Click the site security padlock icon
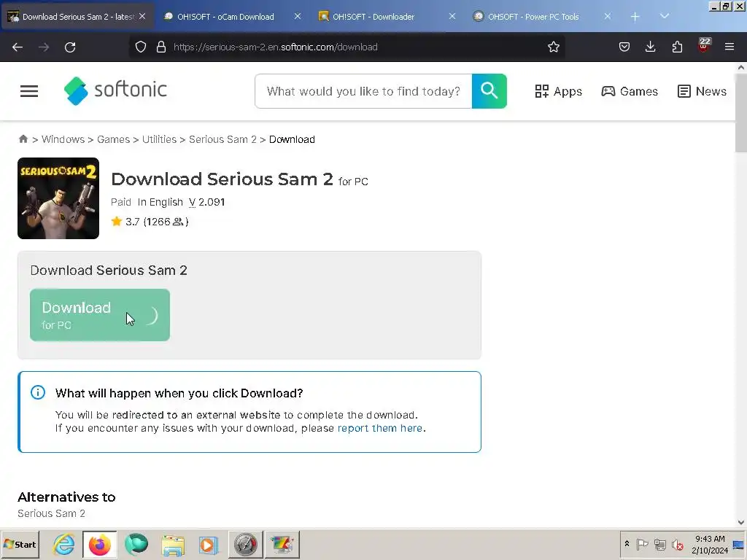This screenshot has height=560, width=747. click(x=161, y=47)
